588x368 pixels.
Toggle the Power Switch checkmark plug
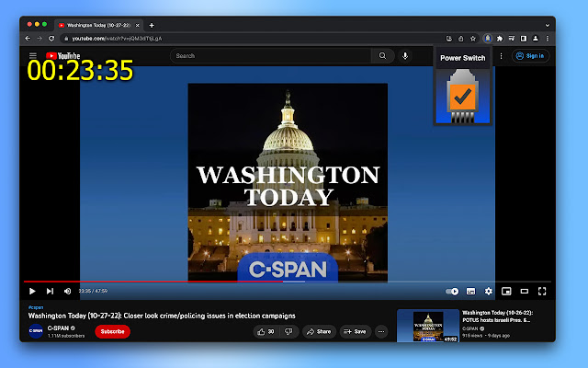[462, 96]
